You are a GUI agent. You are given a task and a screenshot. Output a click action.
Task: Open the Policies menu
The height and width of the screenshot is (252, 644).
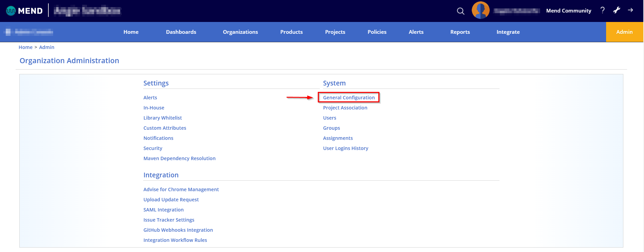[377, 32]
